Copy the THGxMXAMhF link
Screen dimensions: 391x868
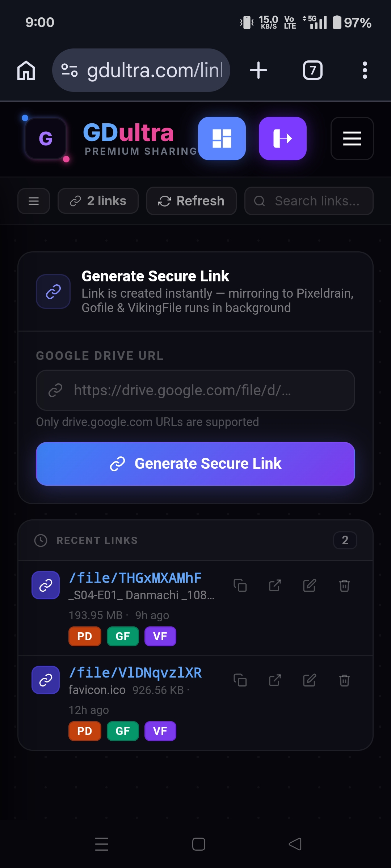click(240, 585)
